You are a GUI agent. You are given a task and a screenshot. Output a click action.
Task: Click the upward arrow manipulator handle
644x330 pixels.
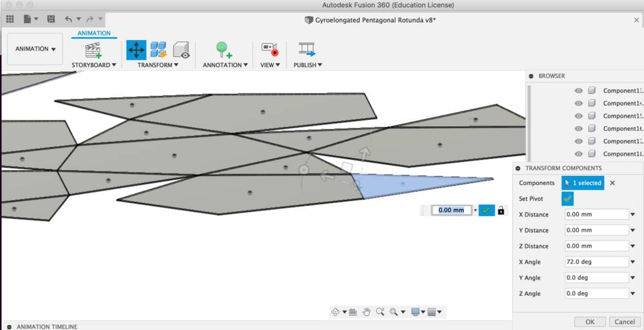[365, 153]
